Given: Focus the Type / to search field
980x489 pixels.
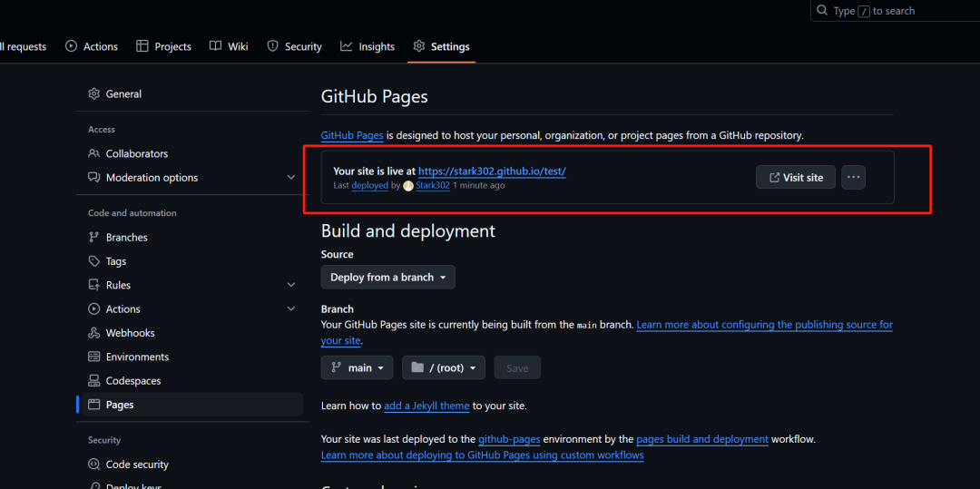Looking at the screenshot, I should point(895,11).
